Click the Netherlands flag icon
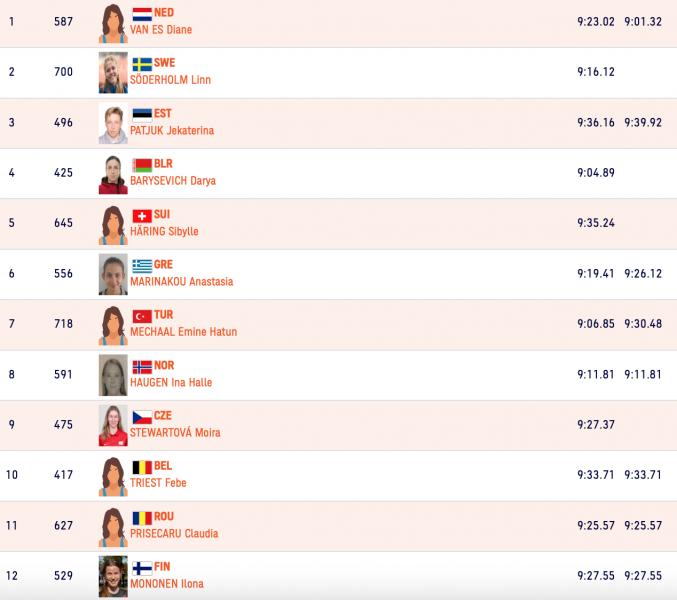Screen dimensions: 677x600 (x=142, y=13)
